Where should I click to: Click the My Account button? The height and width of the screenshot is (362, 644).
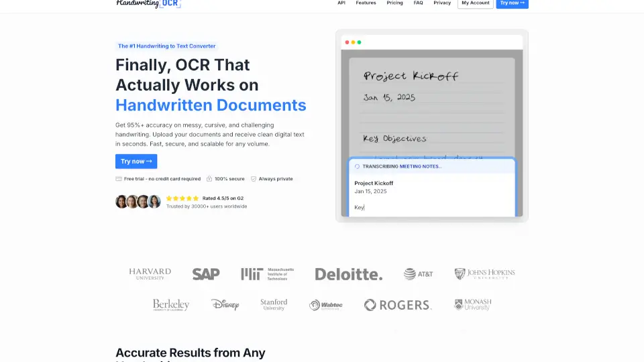pyautogui.click(x=475, y=3)
